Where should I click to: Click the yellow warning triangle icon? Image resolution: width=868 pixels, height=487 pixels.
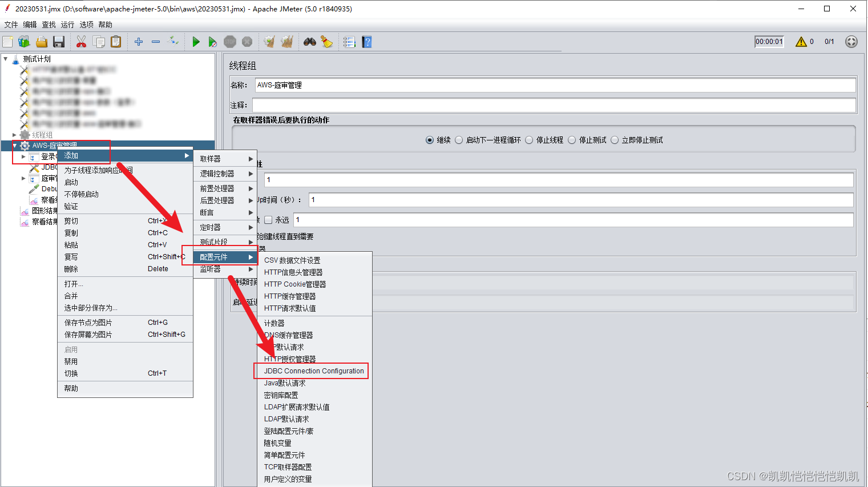click(801, 42)
